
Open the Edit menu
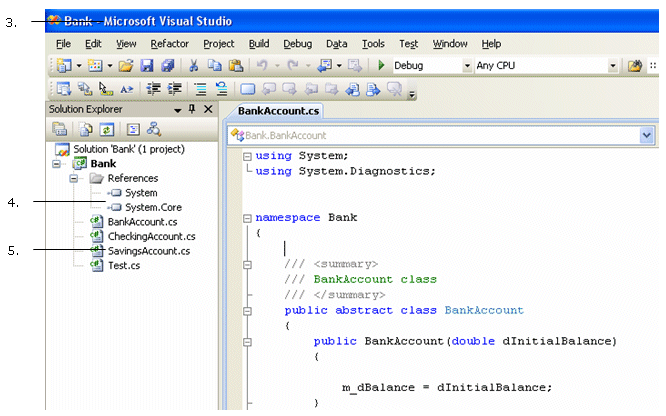point(93,44)
